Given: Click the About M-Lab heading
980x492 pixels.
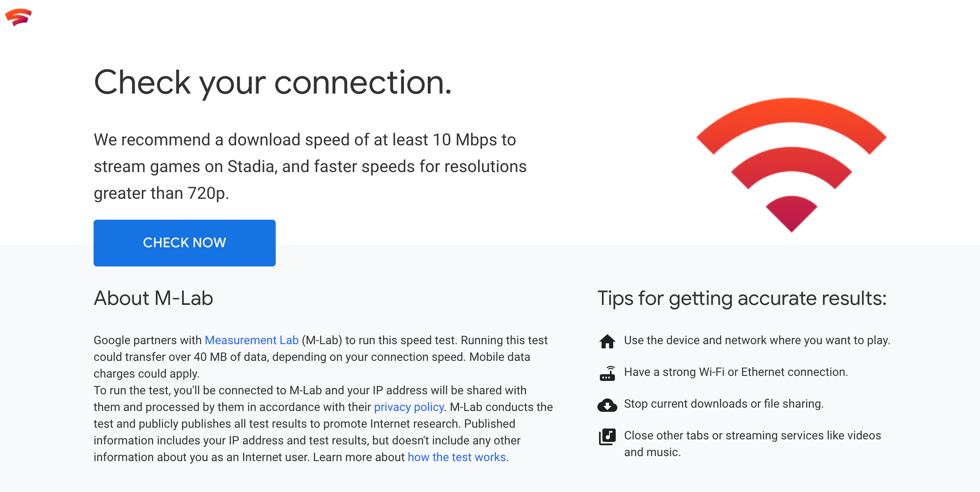Looking at the screenshot, I should pos(153,298).
